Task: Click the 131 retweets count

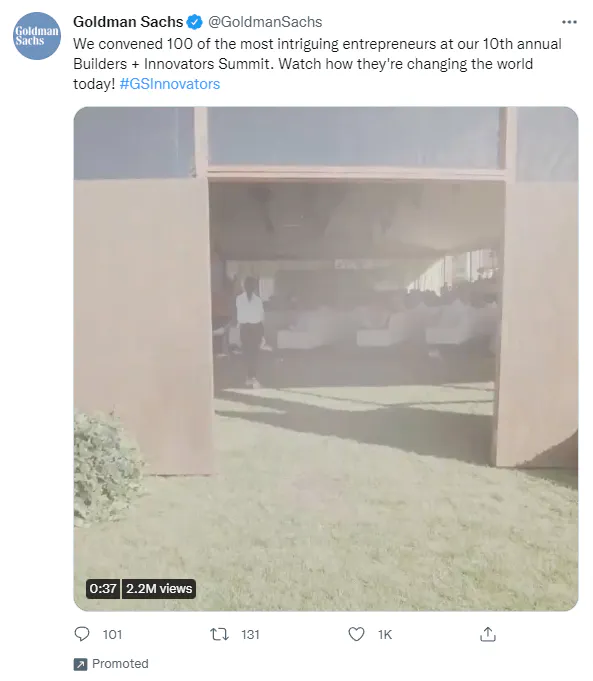Action: [250, 635]
